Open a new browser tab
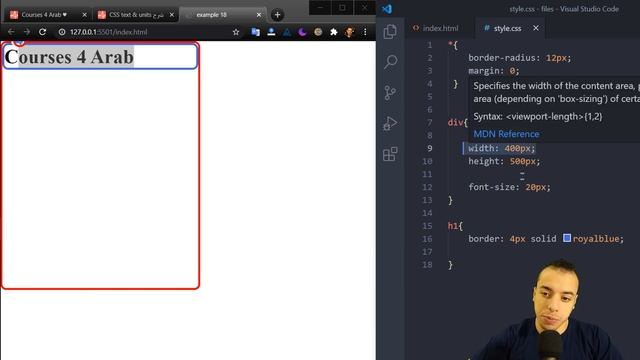640x360 pixels. [x=278, y=15]
